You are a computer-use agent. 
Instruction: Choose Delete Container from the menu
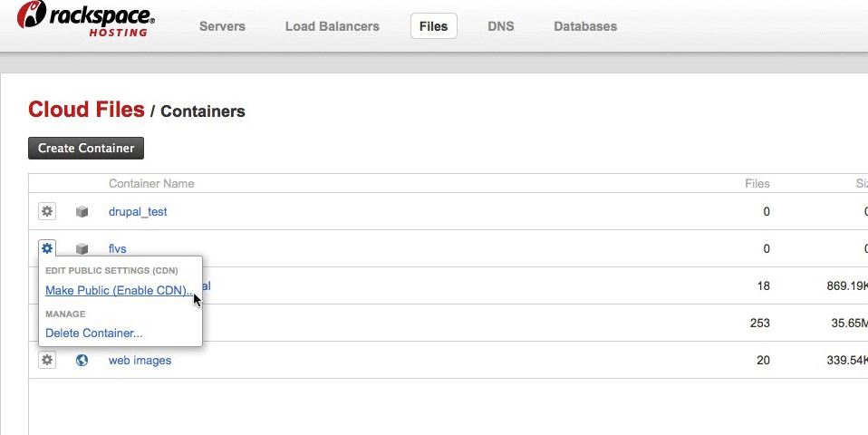click(x=94, y=333)
